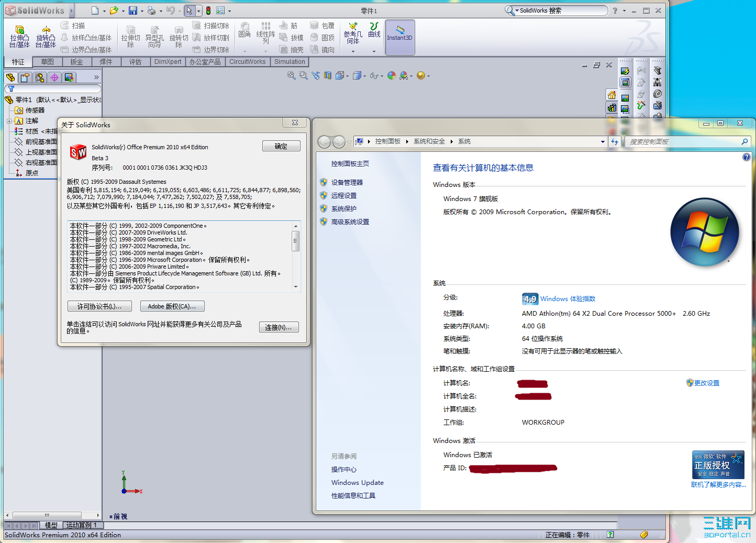
Task: Open the Options icon dropdown arrow
Action: (x=230, y=11)
